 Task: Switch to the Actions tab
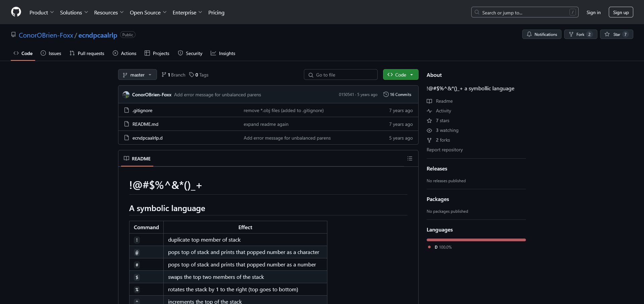tap(124, 53)
